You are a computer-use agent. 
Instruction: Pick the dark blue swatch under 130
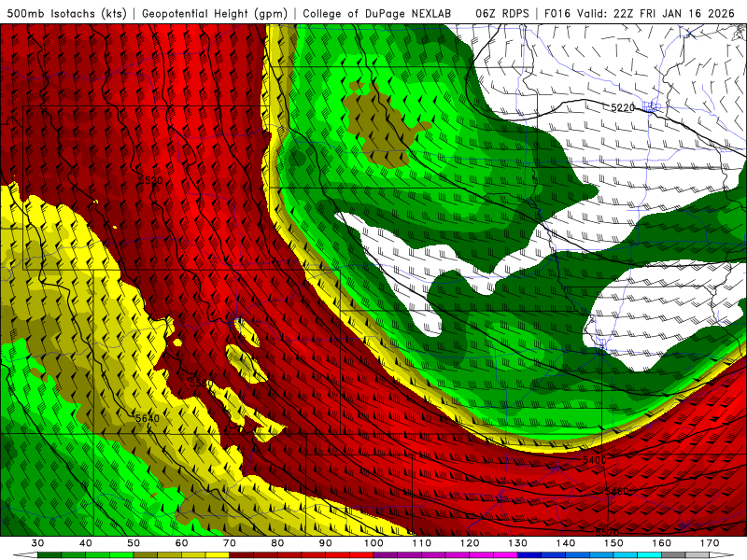pos(529,555)
